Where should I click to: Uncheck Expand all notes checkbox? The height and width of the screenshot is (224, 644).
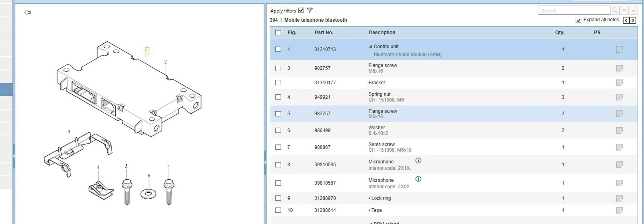point(578,20)
